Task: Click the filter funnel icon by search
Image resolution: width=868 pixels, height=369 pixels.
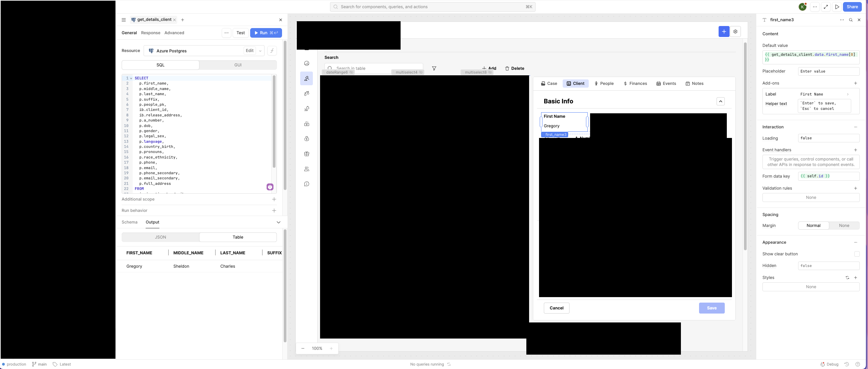Action: pyautogui.click(x=434, y=68)
